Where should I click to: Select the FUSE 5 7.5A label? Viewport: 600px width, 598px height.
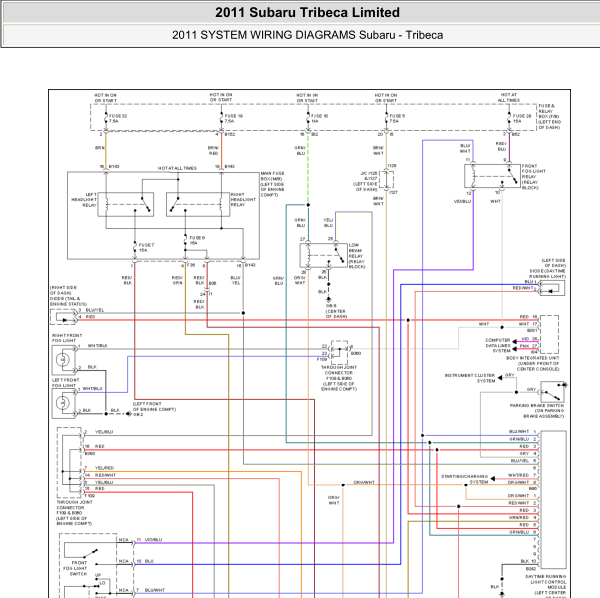397,118
